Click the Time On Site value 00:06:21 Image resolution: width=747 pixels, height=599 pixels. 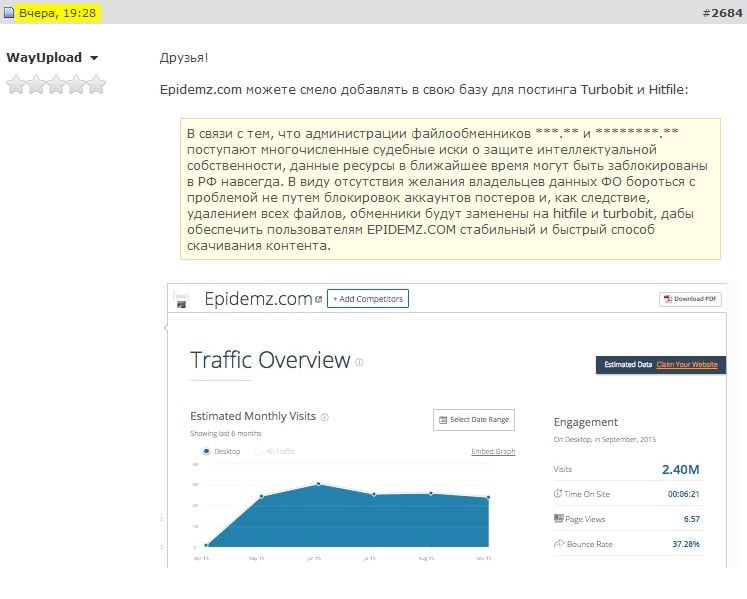[x=683, y=494]
